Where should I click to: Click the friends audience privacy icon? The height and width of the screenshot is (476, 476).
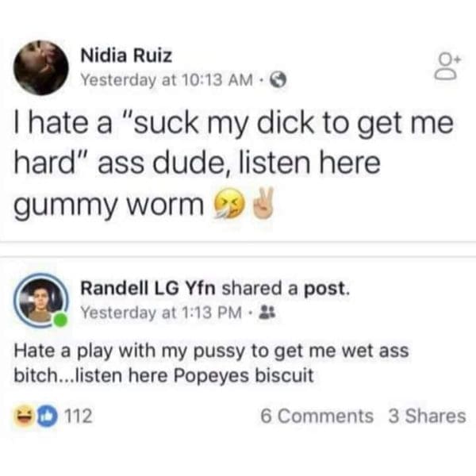point(267,312)
